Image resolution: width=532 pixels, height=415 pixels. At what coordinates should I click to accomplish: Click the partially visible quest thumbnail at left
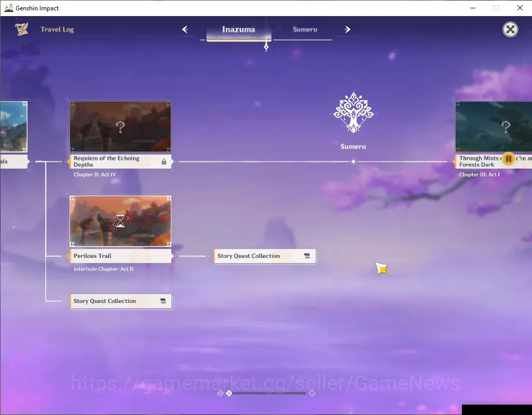tap(13, 127)
